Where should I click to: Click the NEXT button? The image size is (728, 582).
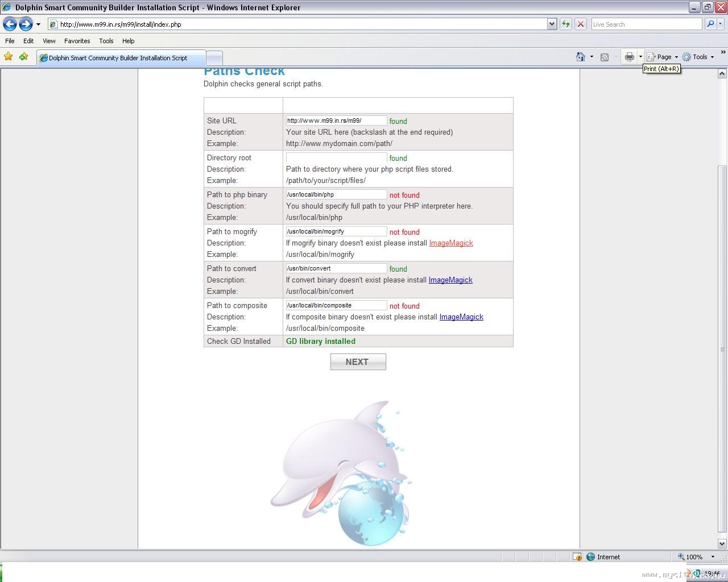(x=358, y=362)
